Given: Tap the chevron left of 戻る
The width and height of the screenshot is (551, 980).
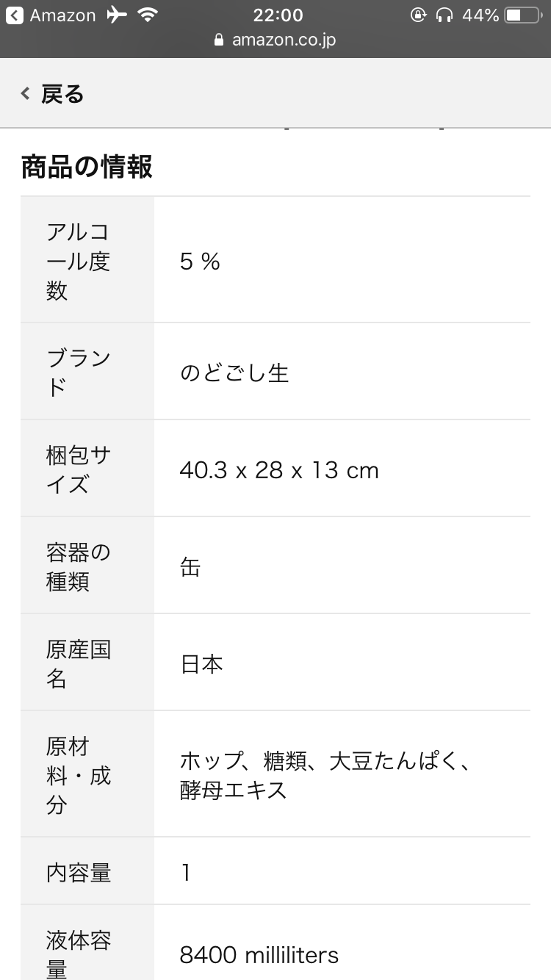Looking at the screenshot, I should point(26,94).
